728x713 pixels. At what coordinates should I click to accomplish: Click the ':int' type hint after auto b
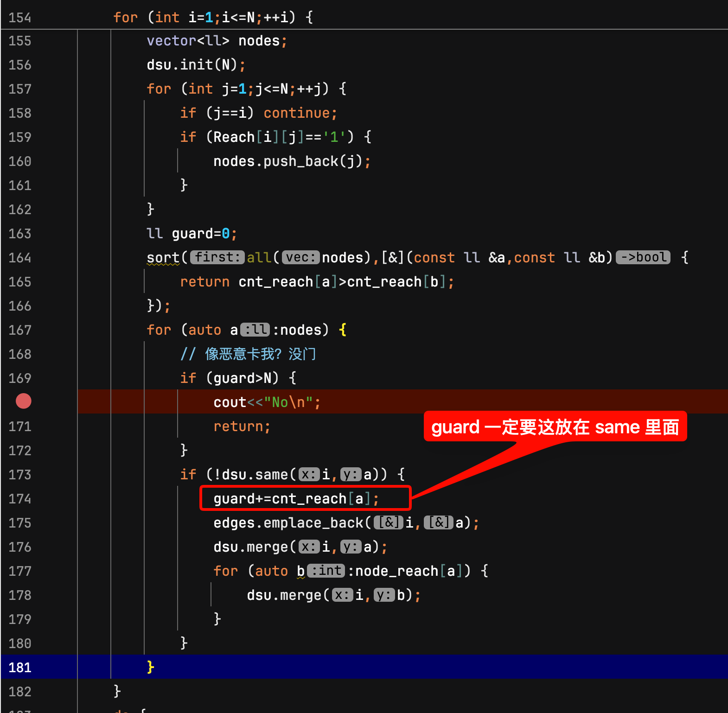[326, 571]
